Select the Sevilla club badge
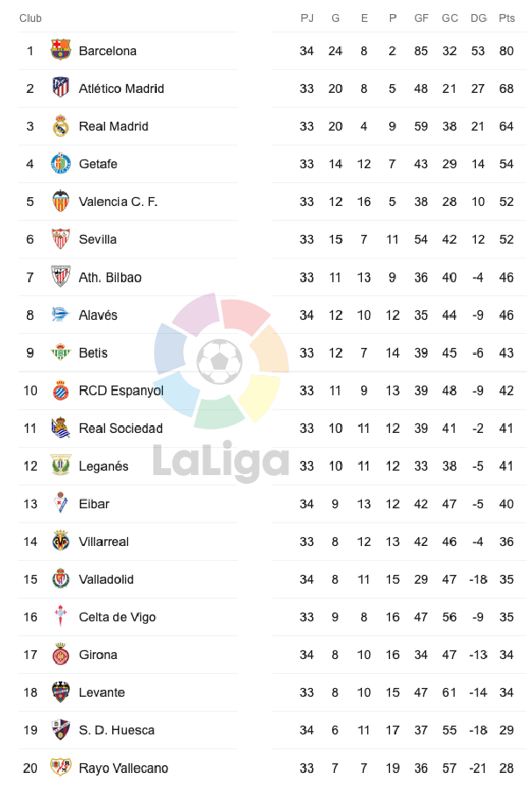The width and height of the screenshot is (532, 787). click(x=60, y=238)
